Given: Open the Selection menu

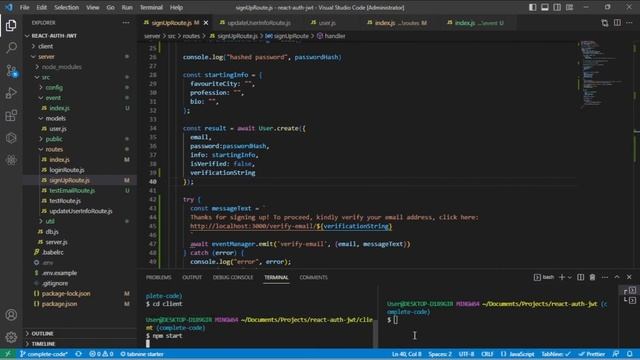Looking at the screenshot, I should 66,7.
